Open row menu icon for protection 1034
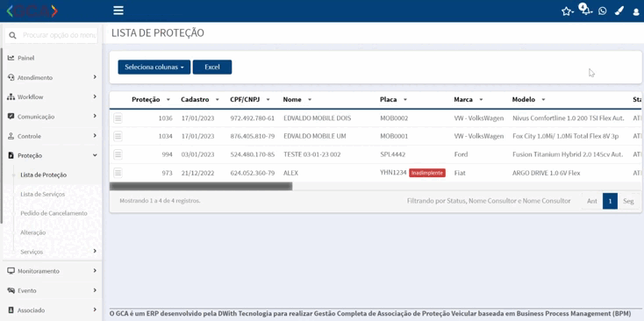This screenshot has height=321, width=644. 118,136
